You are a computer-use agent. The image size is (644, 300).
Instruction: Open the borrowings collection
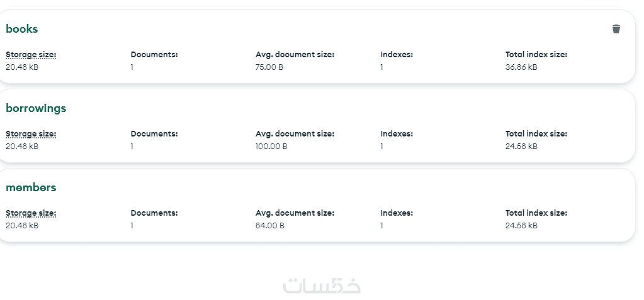tap(36, 108)
